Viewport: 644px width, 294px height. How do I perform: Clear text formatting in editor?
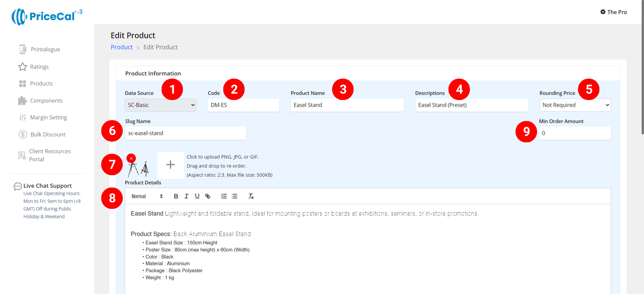click(251, 196)
